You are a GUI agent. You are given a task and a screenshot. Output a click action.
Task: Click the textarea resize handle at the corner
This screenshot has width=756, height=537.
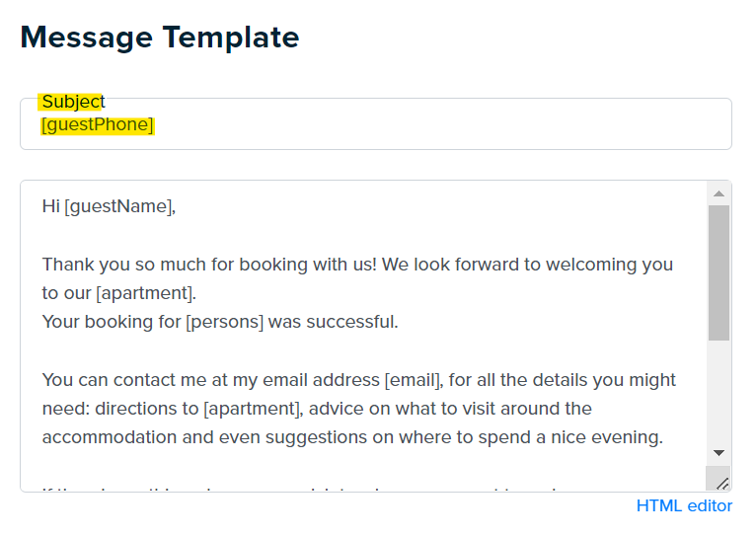[721, 483]
